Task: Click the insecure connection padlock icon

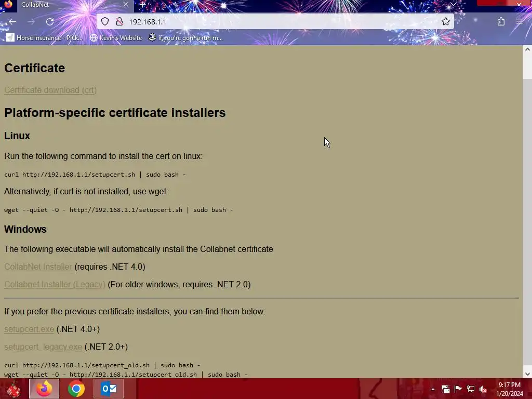Action: pyautogui.click(x=119, y=22)
